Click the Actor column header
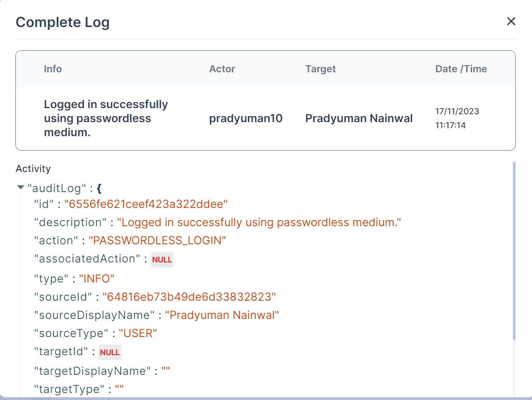532x400 pixels. pos(222,69)
